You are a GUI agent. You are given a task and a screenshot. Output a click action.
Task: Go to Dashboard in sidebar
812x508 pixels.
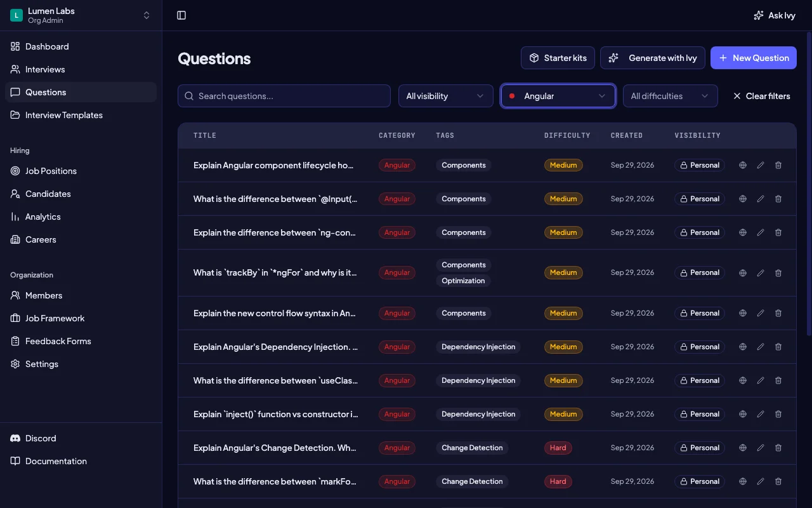click(x=81, y=46)
